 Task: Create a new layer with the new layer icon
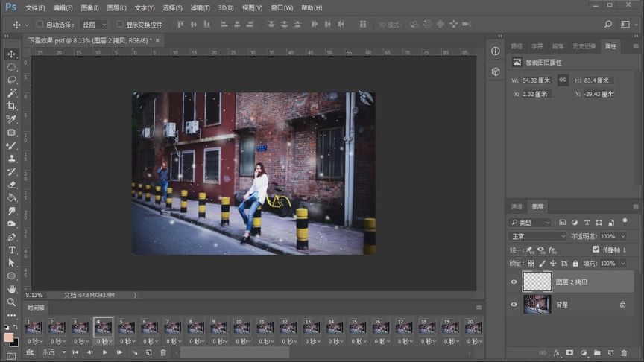pos(610,352)
